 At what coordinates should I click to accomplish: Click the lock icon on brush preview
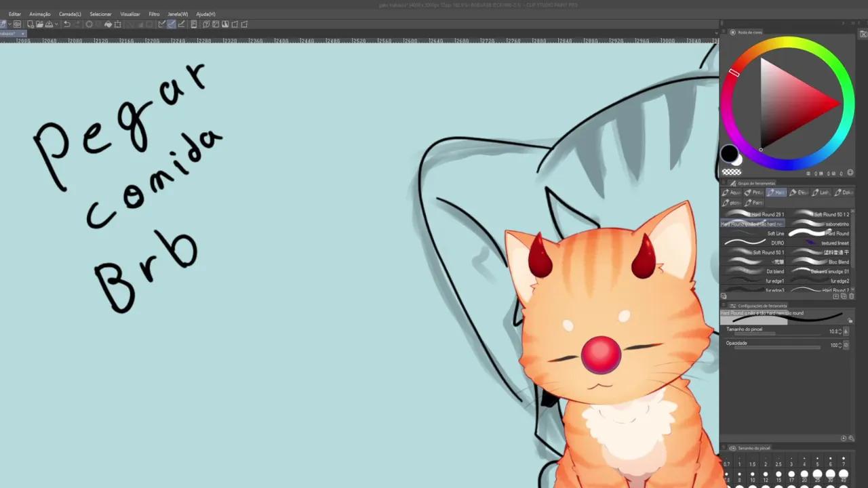[x=850, y=321]
